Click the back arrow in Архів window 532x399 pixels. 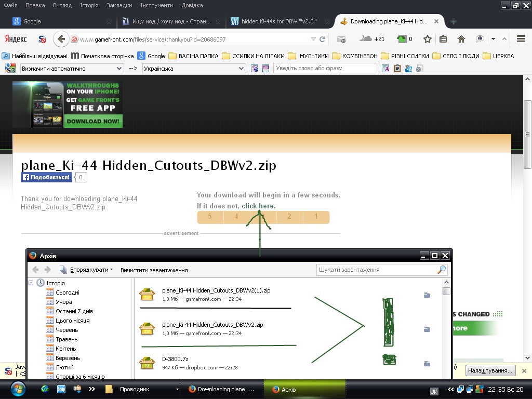click(35, 270)
